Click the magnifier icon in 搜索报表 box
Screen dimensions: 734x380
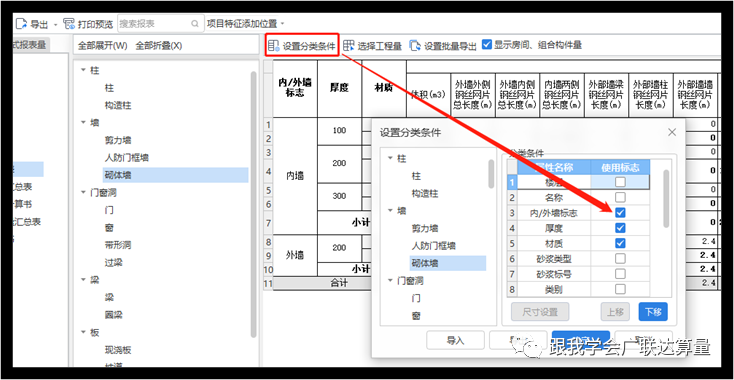[x=195, y=24]
